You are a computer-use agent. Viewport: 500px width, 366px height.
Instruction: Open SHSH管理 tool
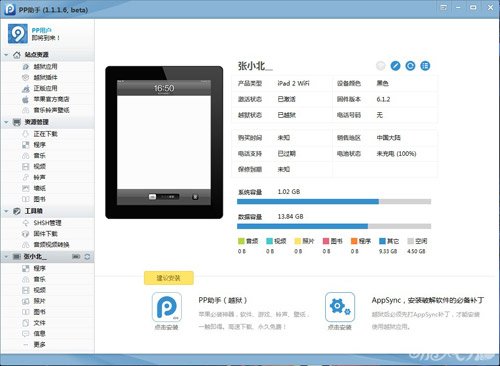47,223
